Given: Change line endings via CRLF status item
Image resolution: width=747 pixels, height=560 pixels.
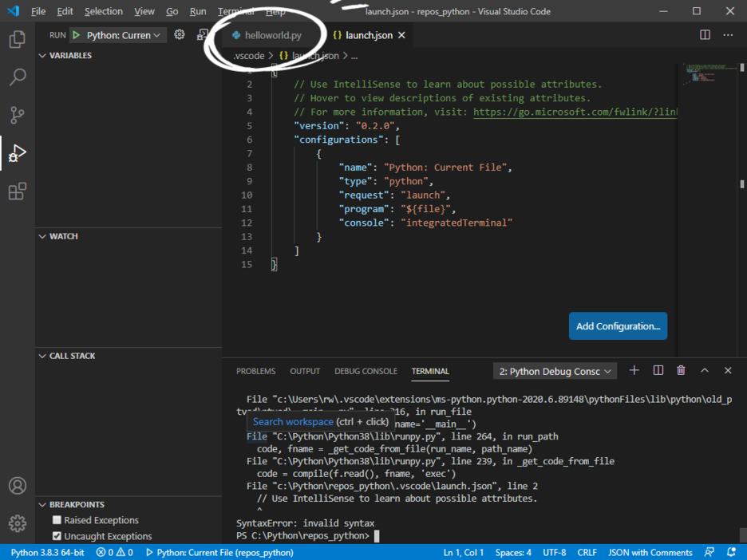Looking at the screenshot, I should pos(587,552).
